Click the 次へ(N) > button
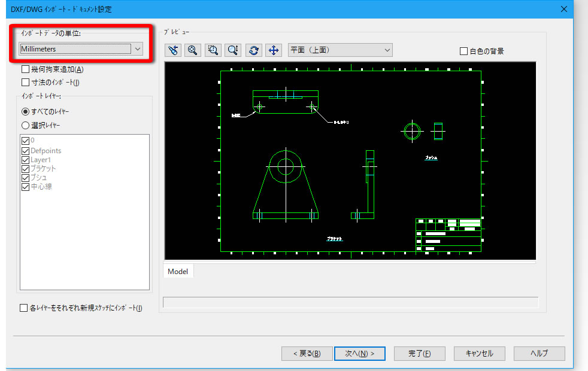Image resolution: width=588 pixels, height=371 pixels. tap(360, 354)
